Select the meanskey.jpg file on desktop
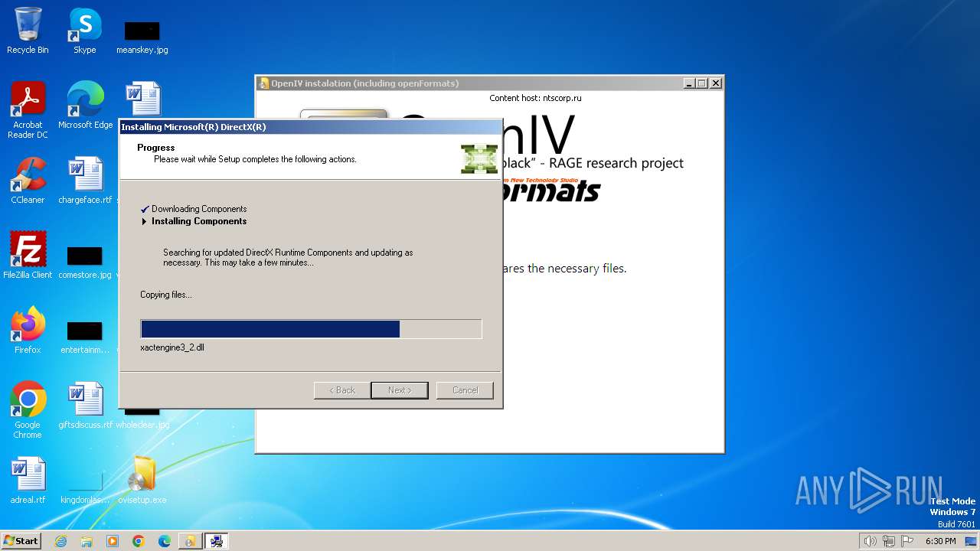980x551 pixels. pos(142,37)
